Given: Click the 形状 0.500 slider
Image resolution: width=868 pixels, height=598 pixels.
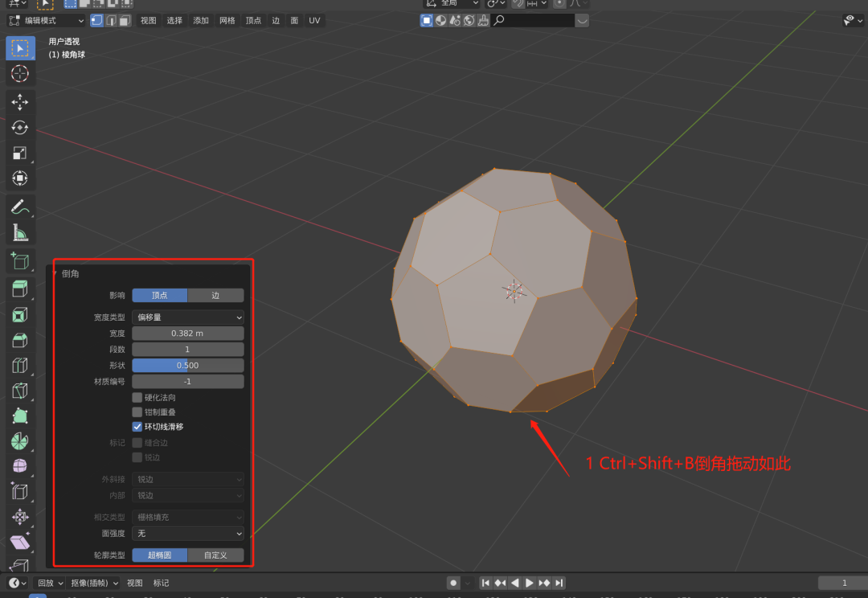Looking at the screenshot, I should pyautogui.click(x=188, y=366).
